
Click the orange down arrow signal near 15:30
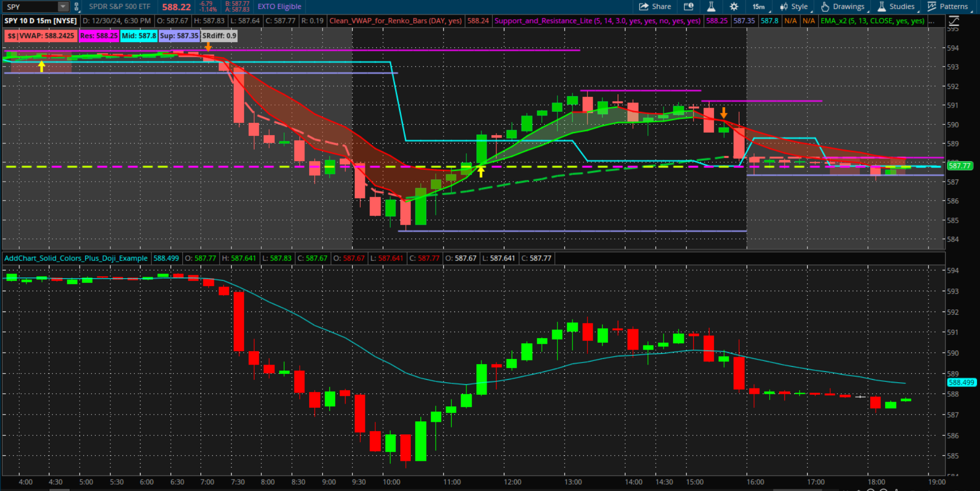[x=723, y=113]
